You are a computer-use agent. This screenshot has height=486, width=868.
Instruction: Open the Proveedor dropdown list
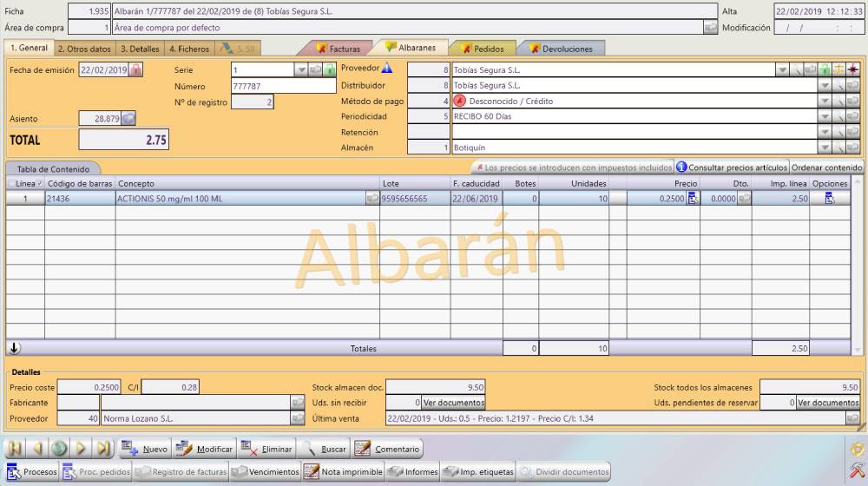click(782, 69)
